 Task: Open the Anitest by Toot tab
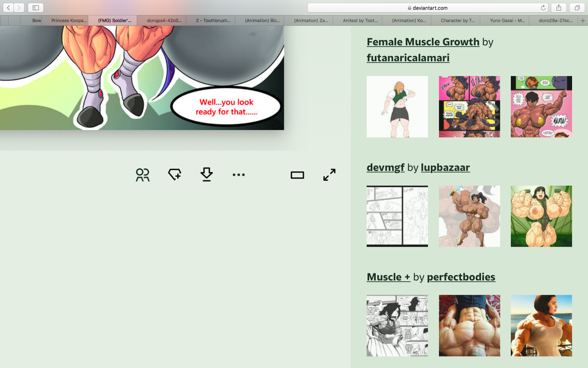[x=358, y=20]
